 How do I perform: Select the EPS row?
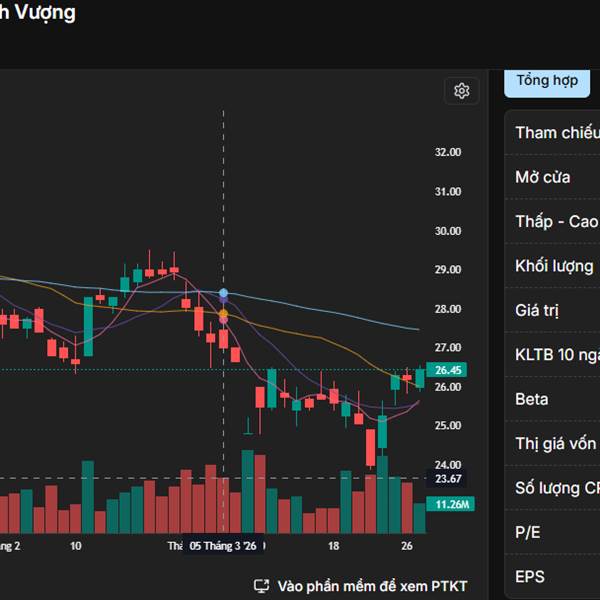click(555, 576)
